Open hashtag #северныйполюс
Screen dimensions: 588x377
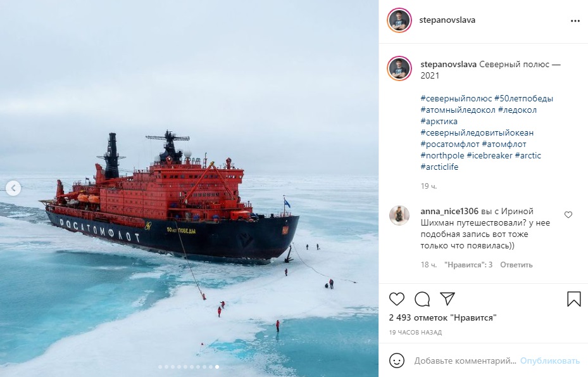click(x=456, y=98)
